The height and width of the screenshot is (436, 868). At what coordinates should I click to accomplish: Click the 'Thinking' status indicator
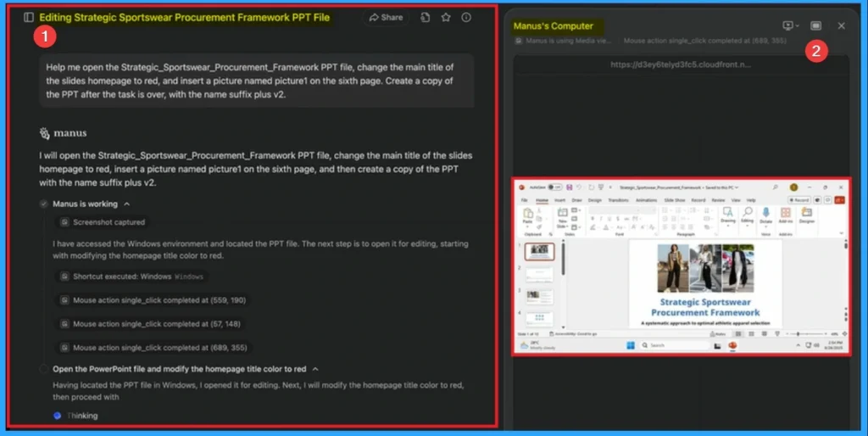click(82, 416)
